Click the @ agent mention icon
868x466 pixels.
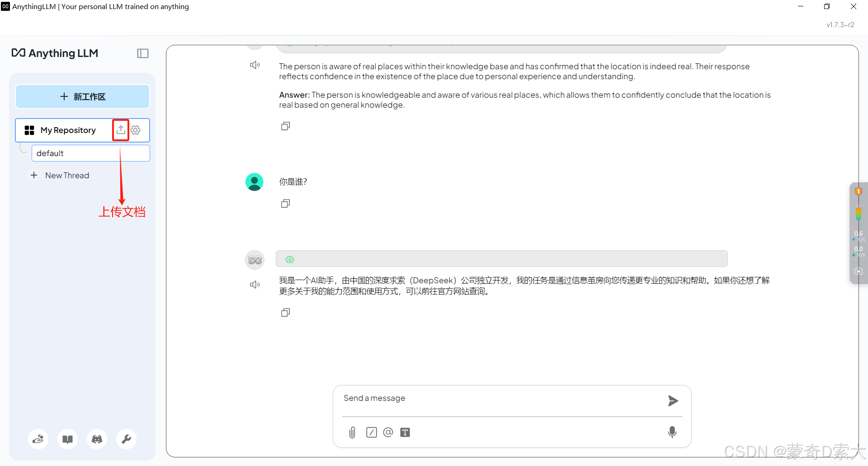click(388, 432)
